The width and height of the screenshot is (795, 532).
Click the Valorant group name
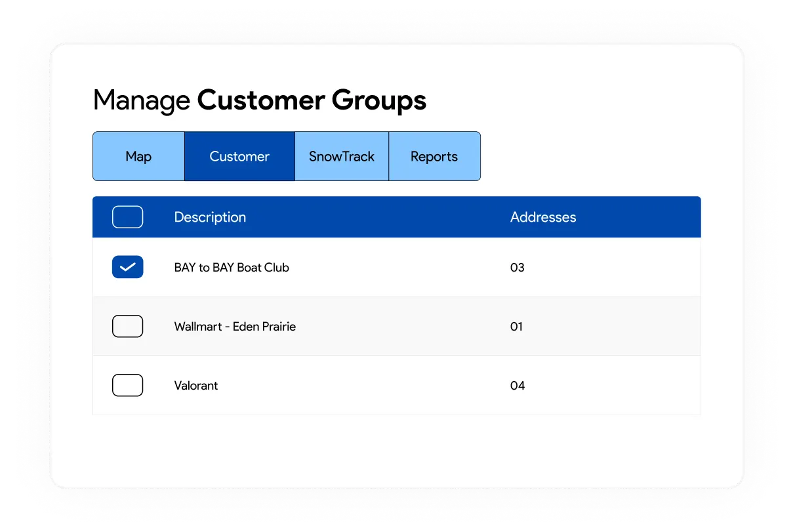(196, 386)
